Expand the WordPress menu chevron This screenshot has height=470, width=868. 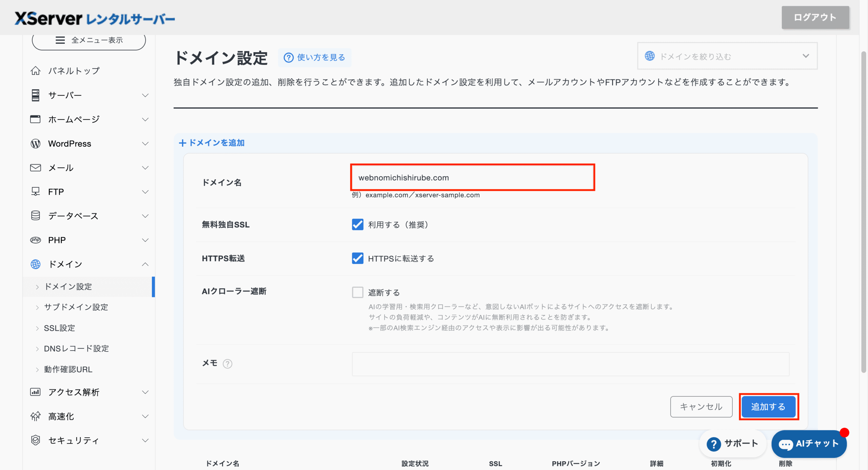click(x=145, y=144)
